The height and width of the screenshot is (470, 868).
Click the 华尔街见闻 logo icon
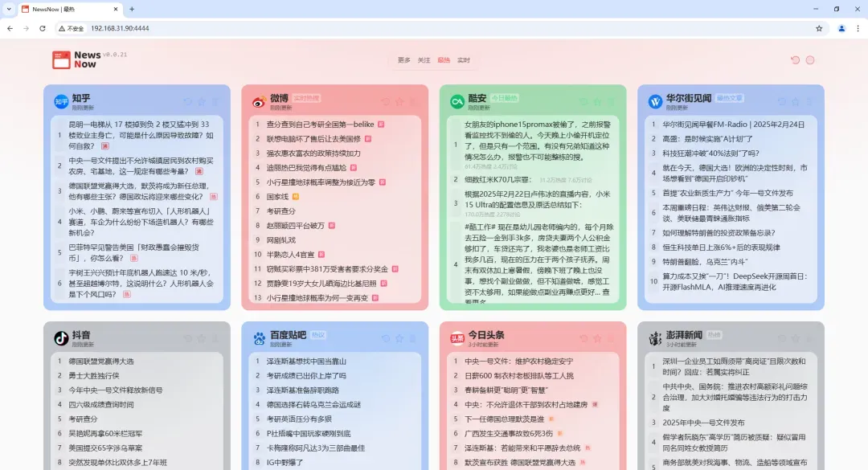pos(656,101)
